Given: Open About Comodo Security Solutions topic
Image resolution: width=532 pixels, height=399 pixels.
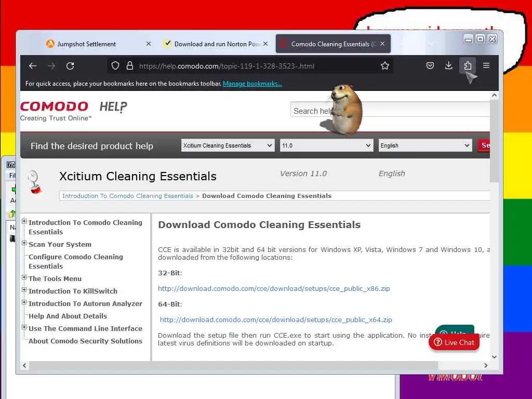Looking at the screenshot, I should 86,341.
